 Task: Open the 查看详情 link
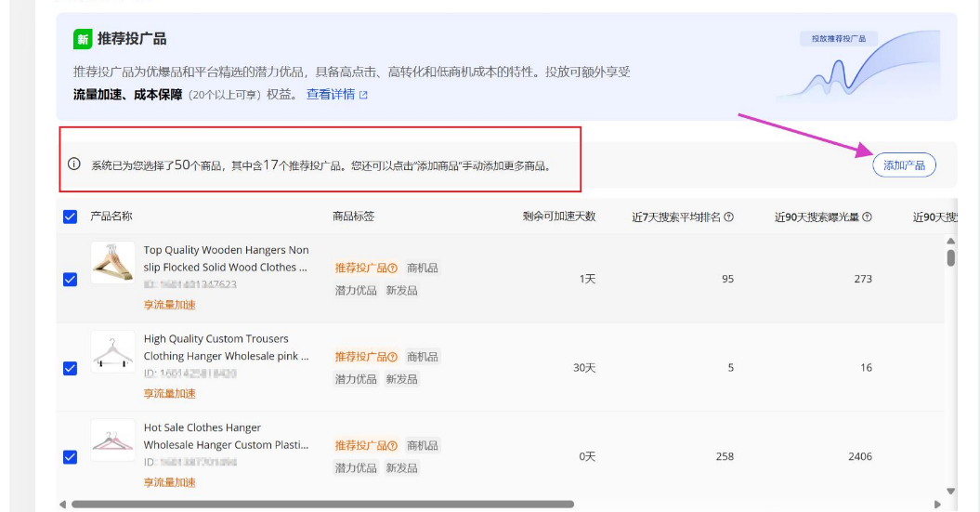331,95
